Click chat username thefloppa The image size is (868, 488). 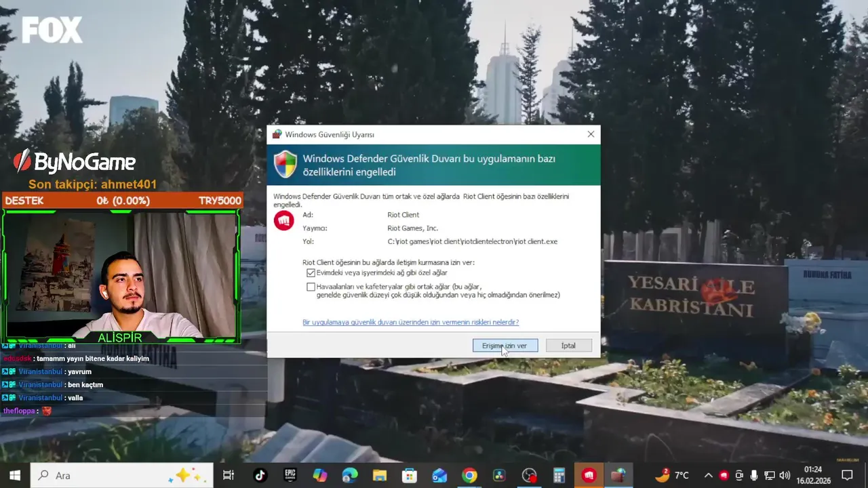point(18,411)
